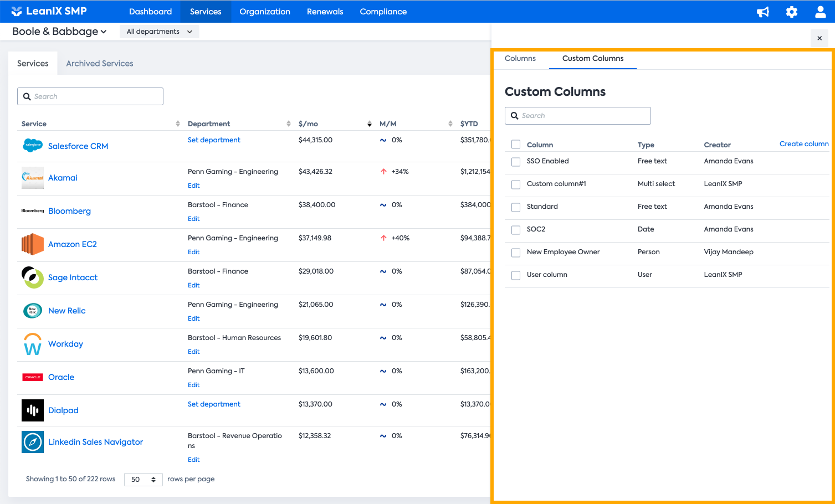
Task: Click Set department for Salesforce CRM
Action: tap(214, 140)
